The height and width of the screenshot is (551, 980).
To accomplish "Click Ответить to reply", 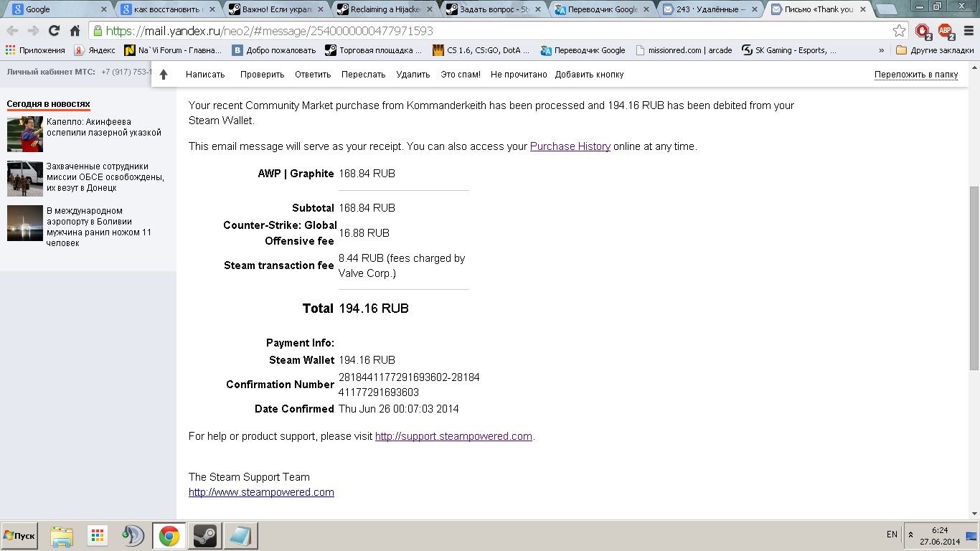I will [x=313, y=75].
